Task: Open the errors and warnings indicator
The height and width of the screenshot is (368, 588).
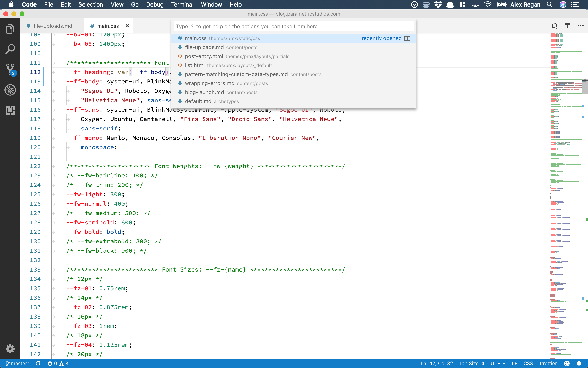Action: [58, 363]
